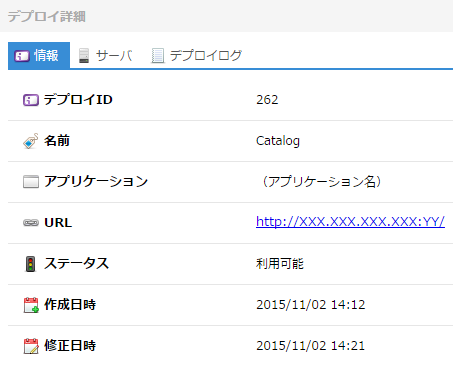Click the modified date 2015/11/02 14:21
The height and width of the screenshot is (369, 453).
pyautogui.click(x=311, y=346)
